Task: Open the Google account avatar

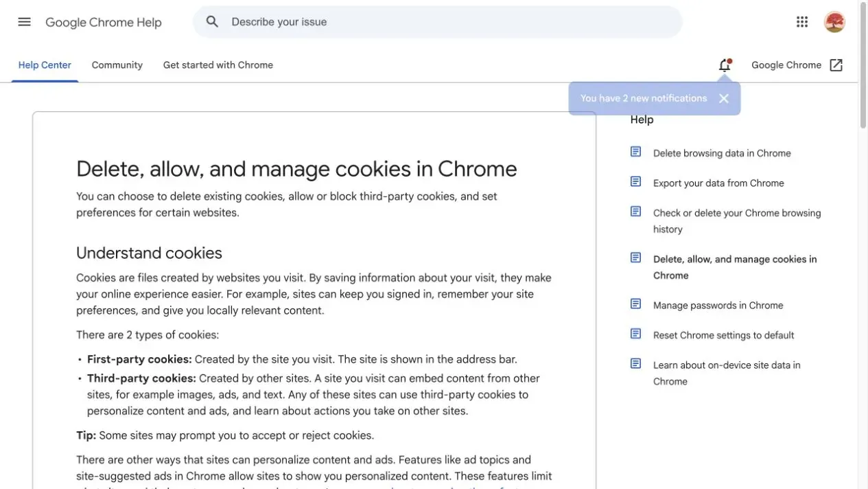Action: [834, 22]
